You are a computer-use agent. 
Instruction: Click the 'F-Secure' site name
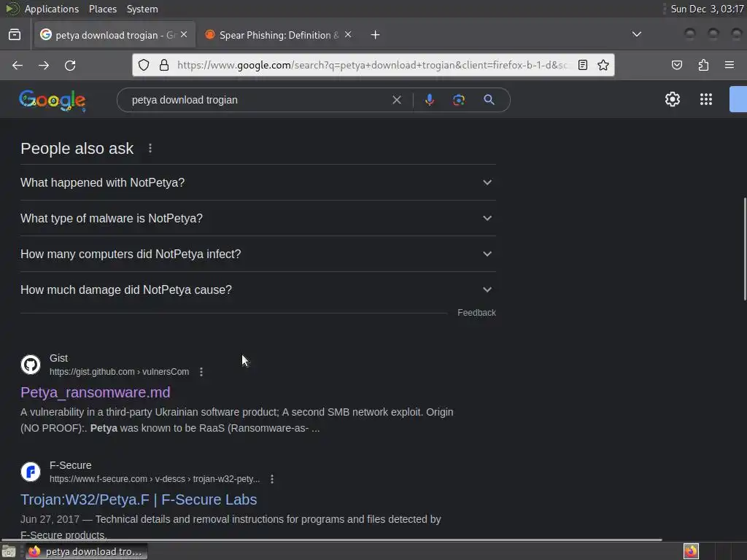click(71, 465)
